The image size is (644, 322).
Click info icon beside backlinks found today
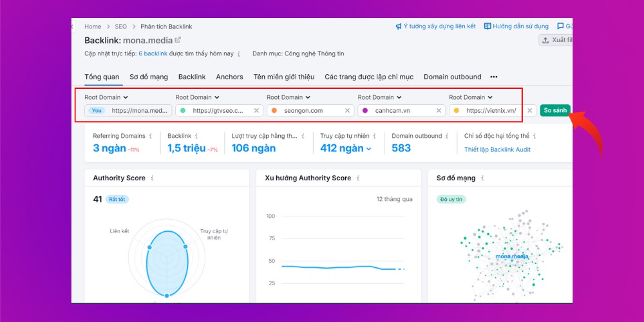coord(239,54)
